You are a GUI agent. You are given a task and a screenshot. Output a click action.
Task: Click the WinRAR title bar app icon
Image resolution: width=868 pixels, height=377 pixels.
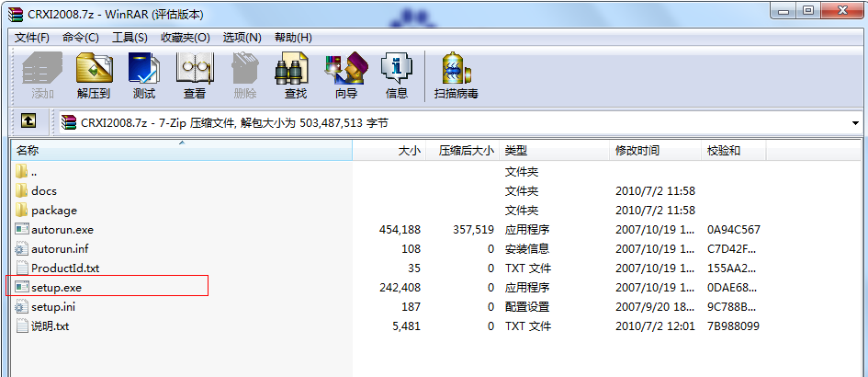pos(16,15)
